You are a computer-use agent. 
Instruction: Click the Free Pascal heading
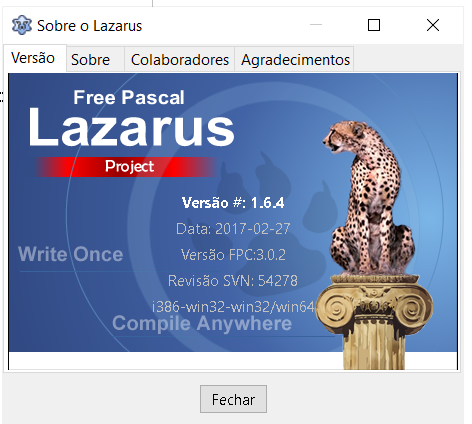(129, 97)
